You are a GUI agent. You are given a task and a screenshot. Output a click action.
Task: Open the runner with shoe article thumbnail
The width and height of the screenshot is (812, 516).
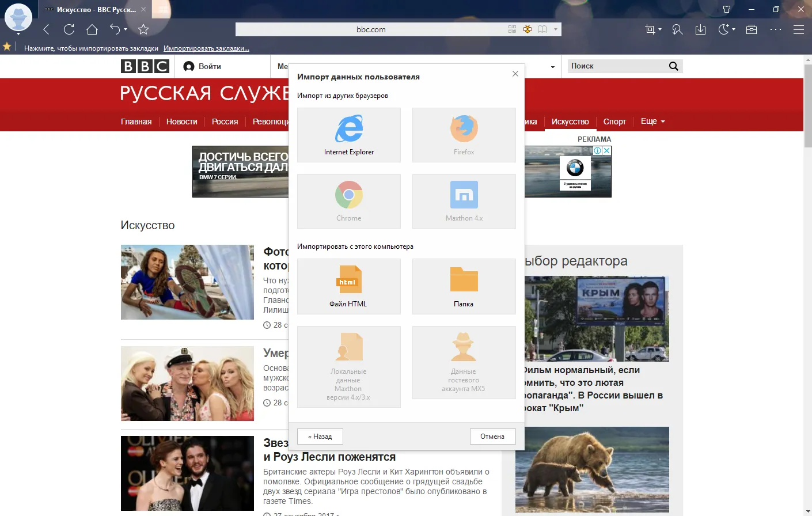187,282
